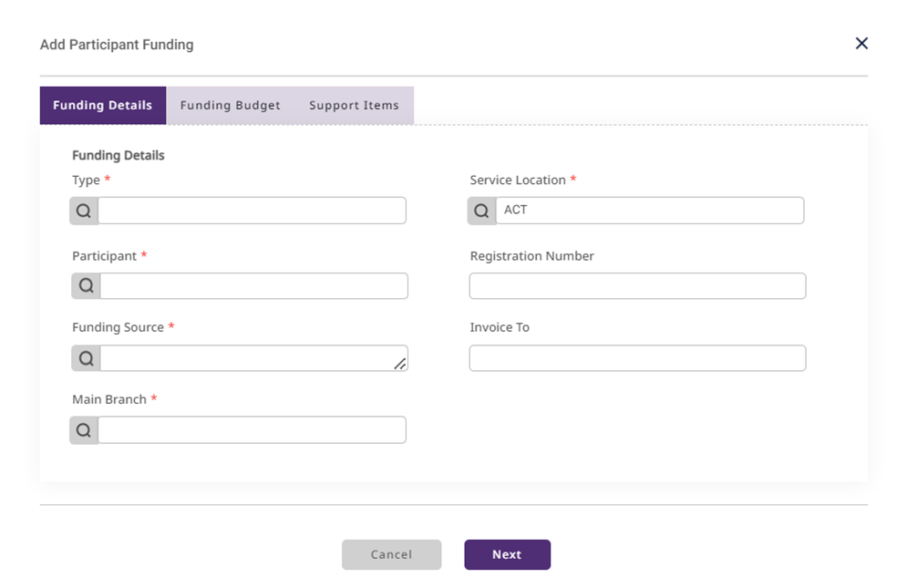Viewport: 907px width, 588px height.
Task: Click the Registration Number input box
Action: (637, 286)
